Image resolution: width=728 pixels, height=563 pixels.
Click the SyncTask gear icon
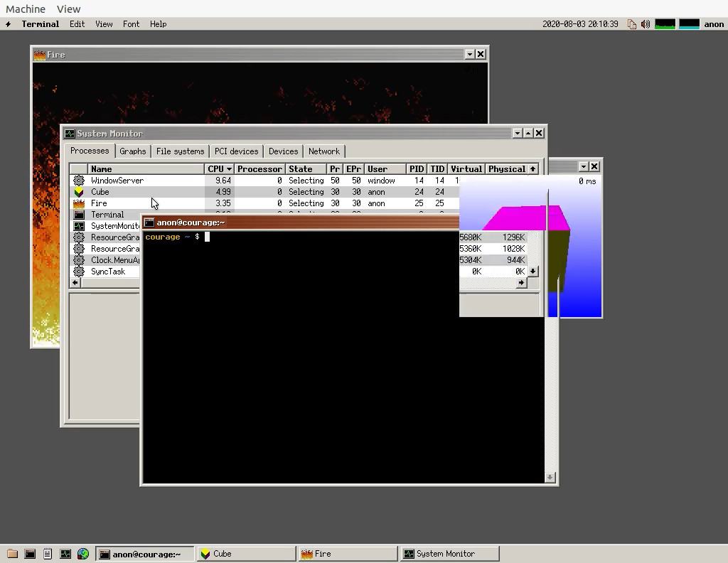click(x=79, y=272)
